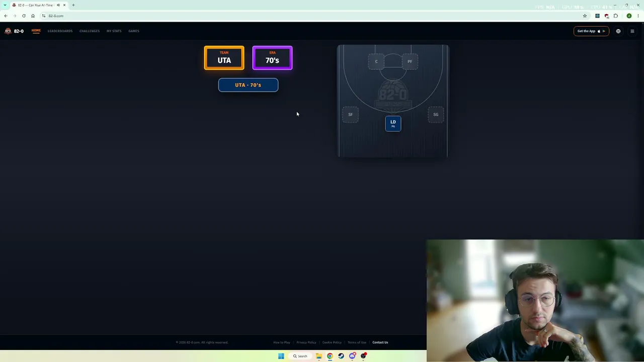The height and width of the screenshot is (362, 644).
Task: Open Discord from the taskbar
Action: tap(352, 356)
